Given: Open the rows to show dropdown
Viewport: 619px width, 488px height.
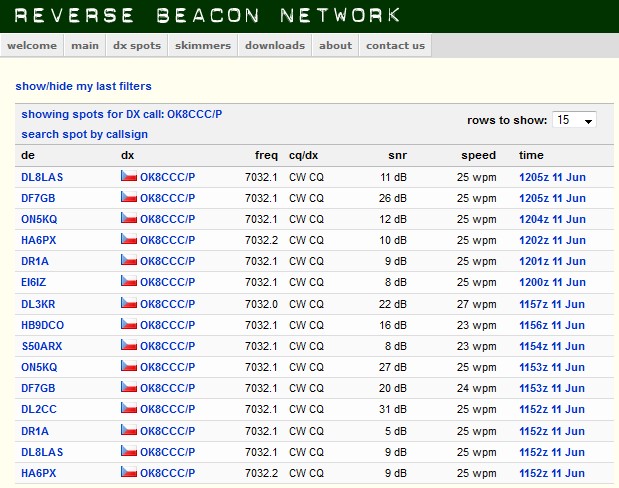Looking at the screenshot, I should [574, 120].
